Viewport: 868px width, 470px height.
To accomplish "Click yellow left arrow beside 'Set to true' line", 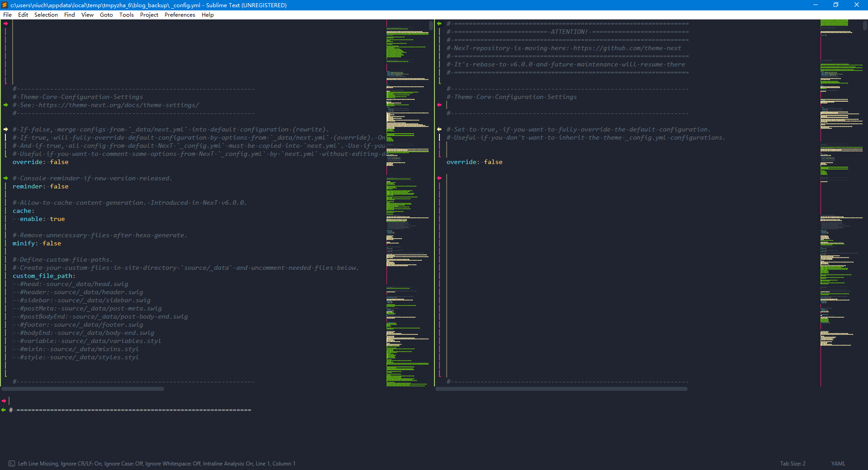I will [439, 129].
